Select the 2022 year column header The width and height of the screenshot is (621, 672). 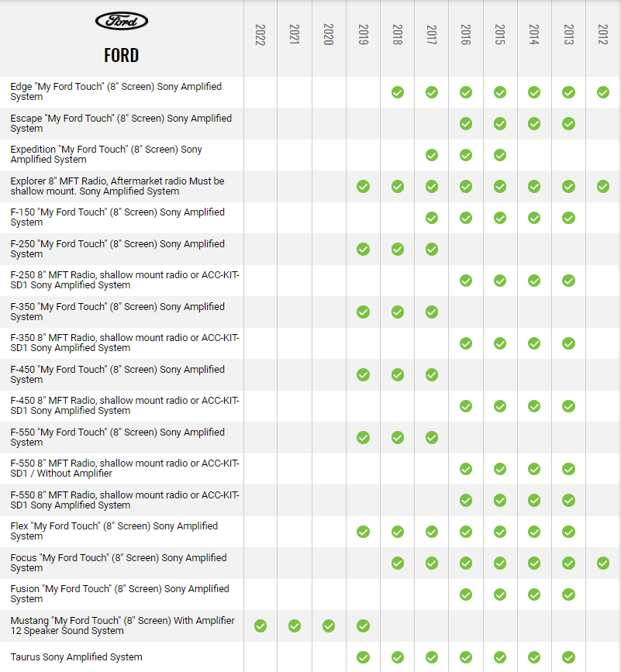click(260, 35)
